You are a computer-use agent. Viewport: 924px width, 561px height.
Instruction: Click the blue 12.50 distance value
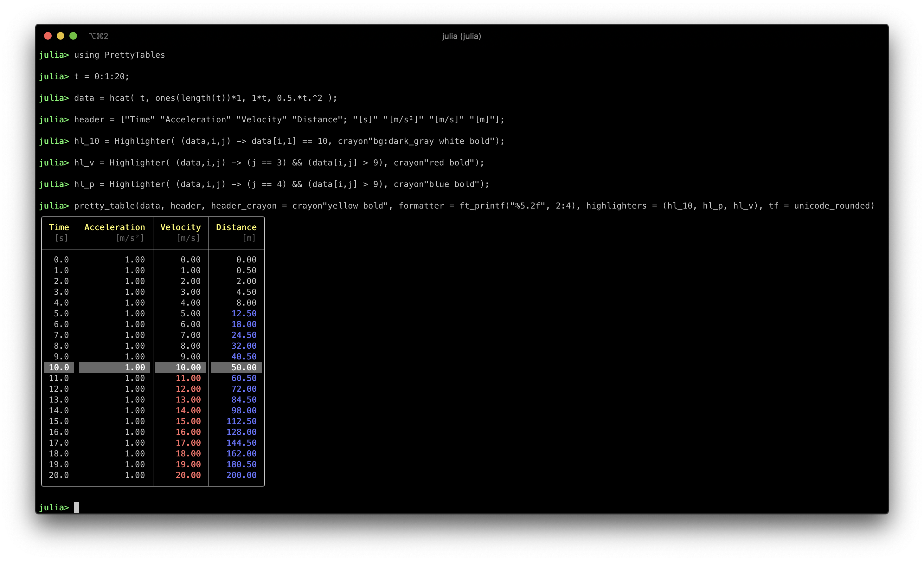pos(244,313)
